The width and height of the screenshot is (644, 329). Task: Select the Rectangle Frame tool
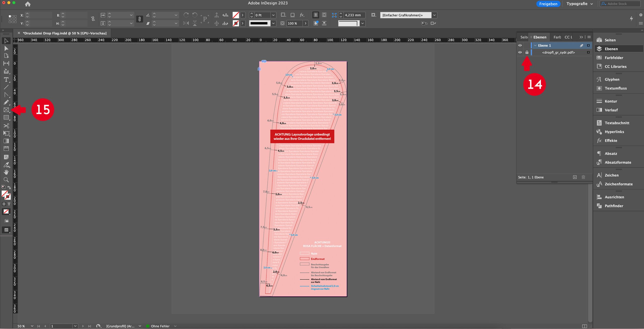click(6, 110)
